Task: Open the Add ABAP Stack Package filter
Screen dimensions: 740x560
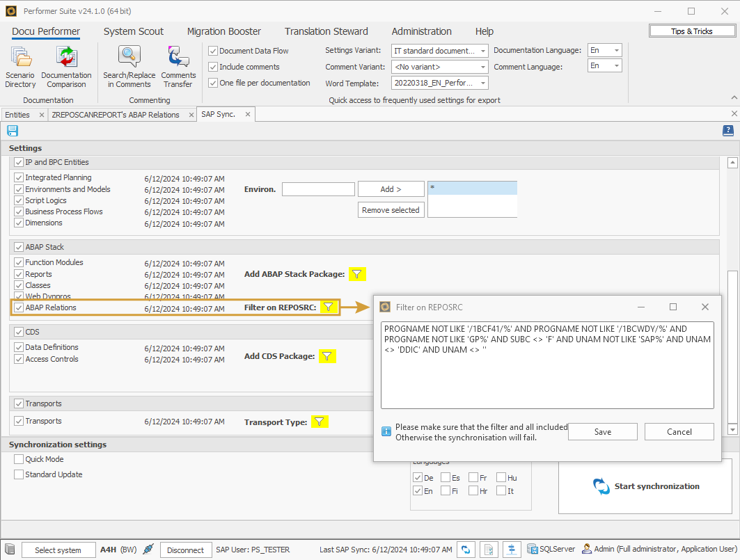Action: [x=357, y=274]
